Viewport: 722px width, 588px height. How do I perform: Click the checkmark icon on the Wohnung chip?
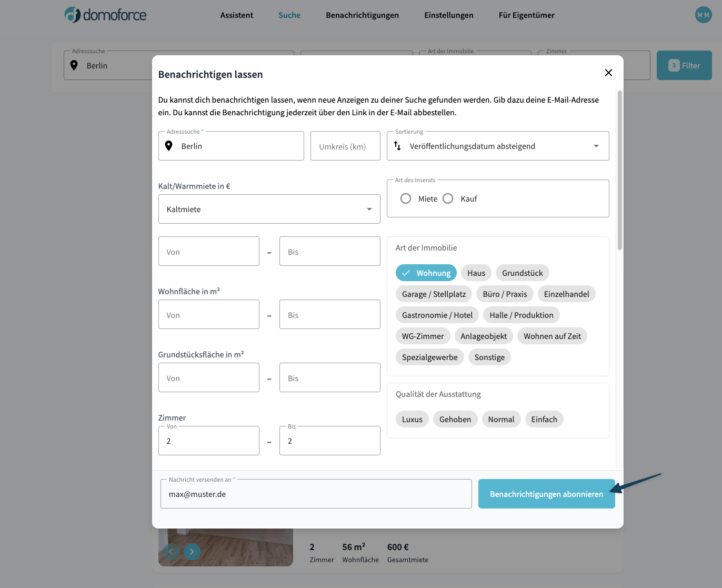pyautogui.click(x=406, y=273)
